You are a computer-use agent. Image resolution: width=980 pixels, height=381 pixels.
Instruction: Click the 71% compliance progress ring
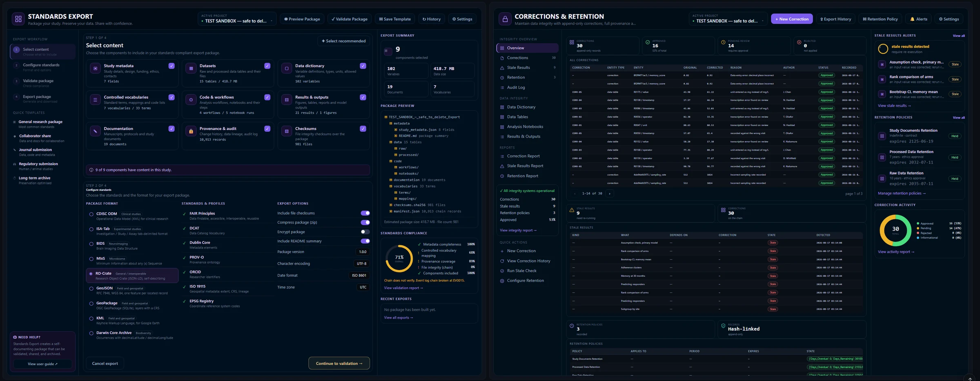click(399, 258)
